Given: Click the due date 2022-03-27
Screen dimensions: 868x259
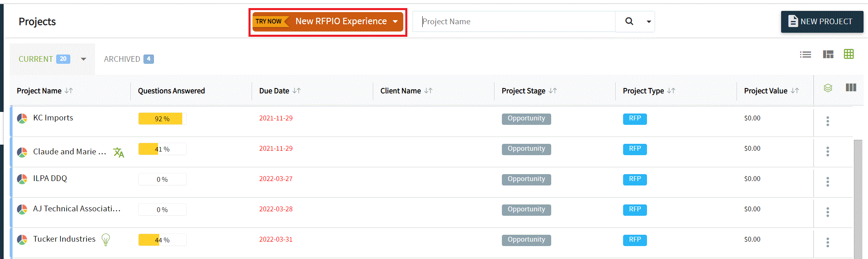Looking at the screenshot, I should click(x=276, y=179).
